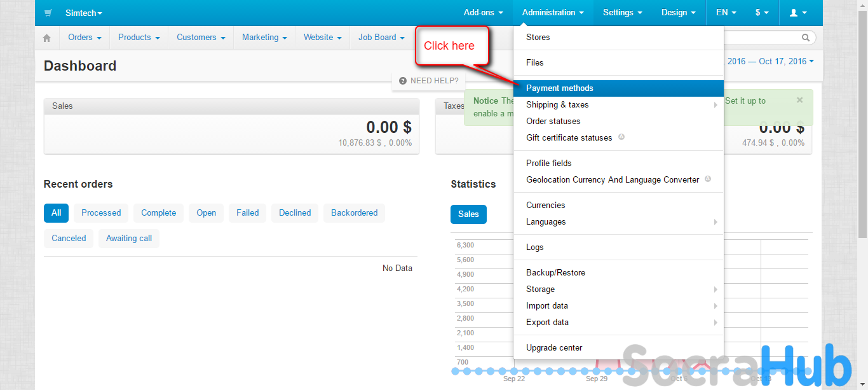Click the Need Help question mark icon
The width and height of the screenshot is (868, 390).
tap(403, 81)
